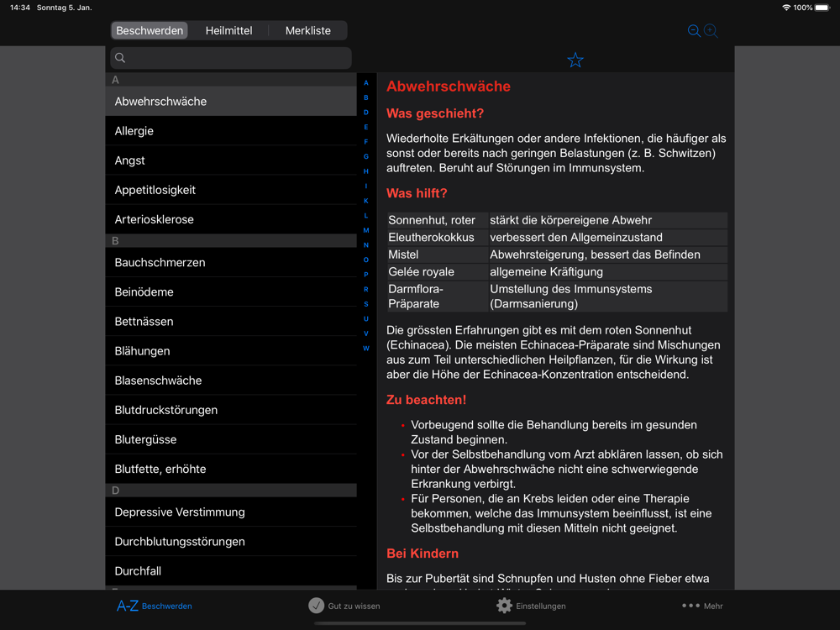
Task: Open the Beinödeme entry
Action: [231, 292]
